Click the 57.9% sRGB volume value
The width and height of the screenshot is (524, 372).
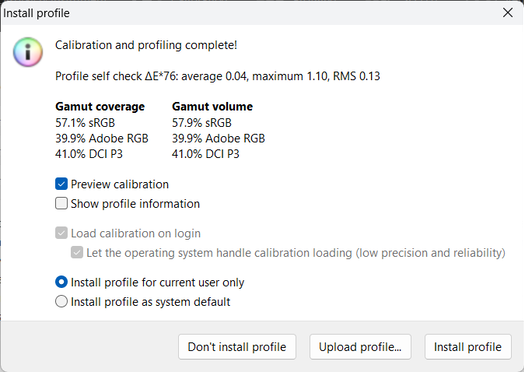(x=202, y=123)
